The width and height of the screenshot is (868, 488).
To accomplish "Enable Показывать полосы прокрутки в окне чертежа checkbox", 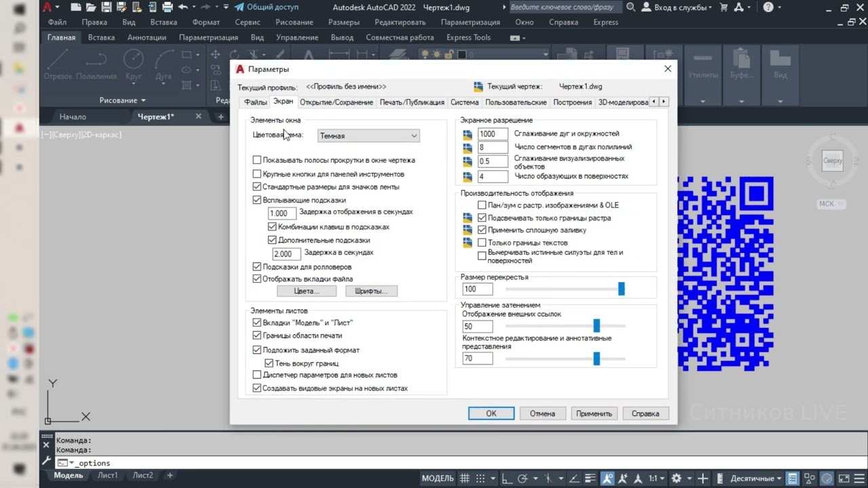I will (257, 161).
